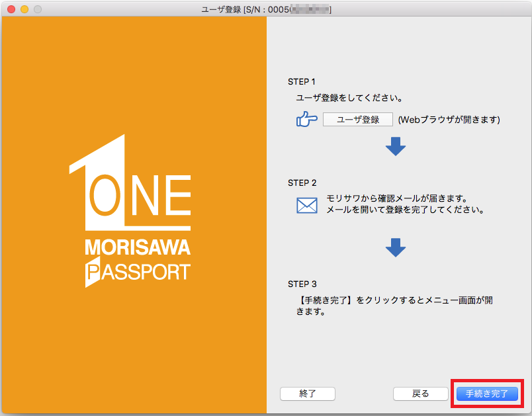This screenshot has width=532, height=416.
Task: Click the grayed-out zoom button in title bar
Action: pos(37,9)
